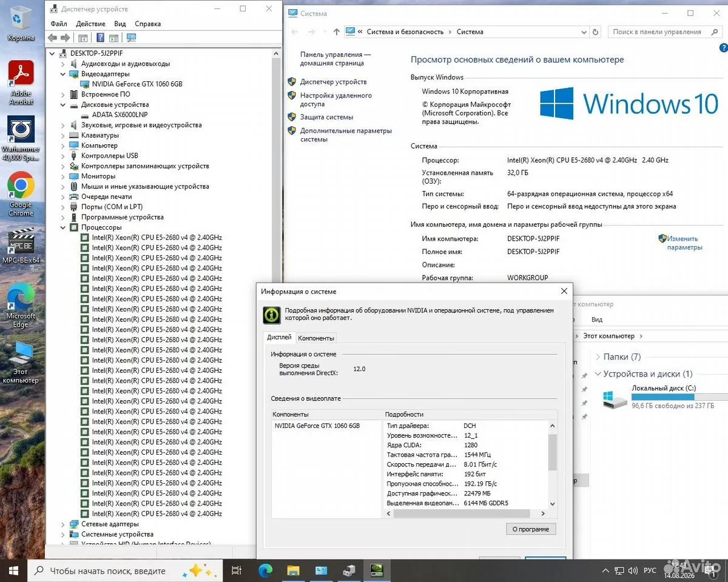
Task: Select the Локальный диск (C:) drive icon
Action: pos(615,398)
